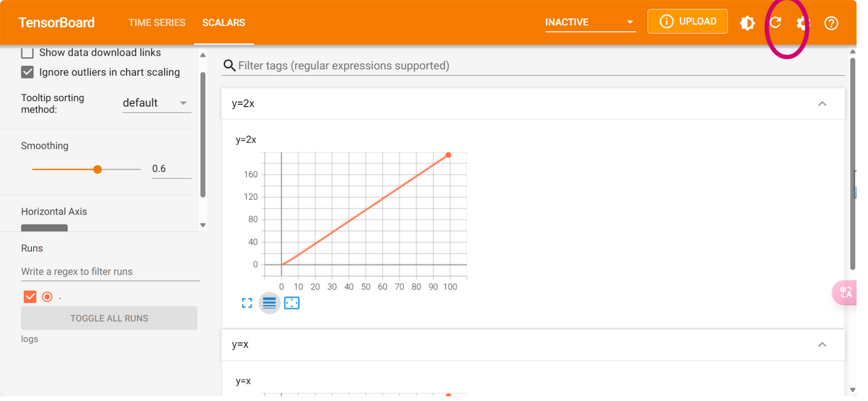This screenshot has width=868, height=401.
Task: Collapse the y=2x section
Action: tap(822, 104)
